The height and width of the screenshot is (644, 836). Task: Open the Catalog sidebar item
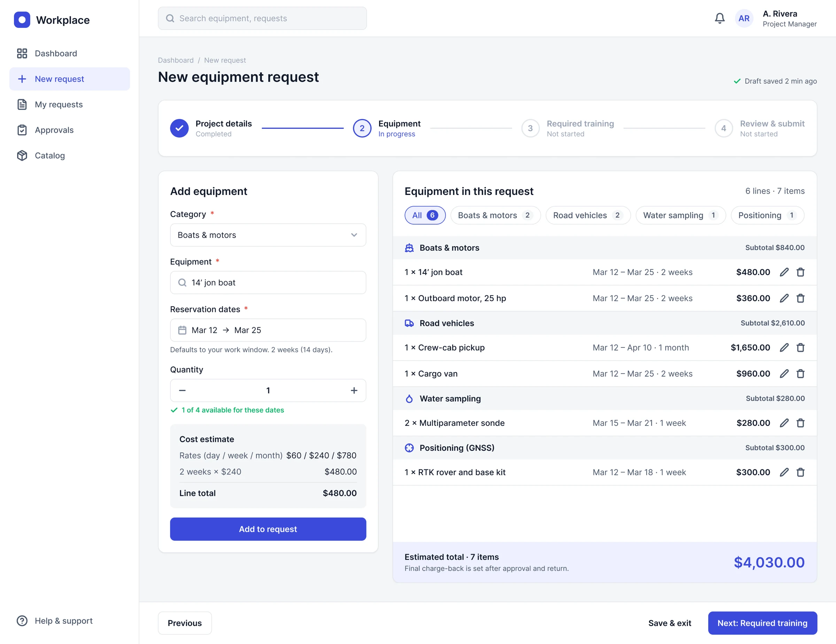point(70,155)
